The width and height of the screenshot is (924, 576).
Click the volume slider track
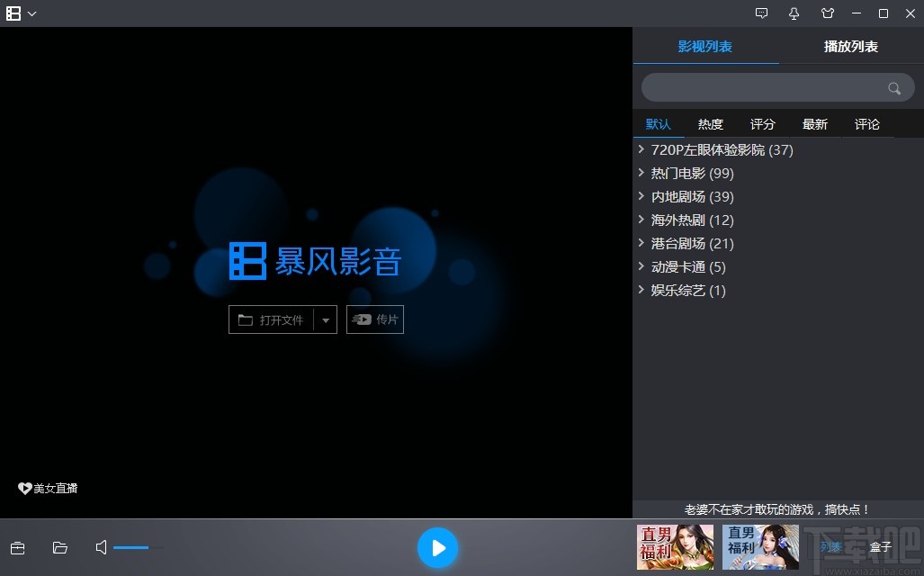139,547
